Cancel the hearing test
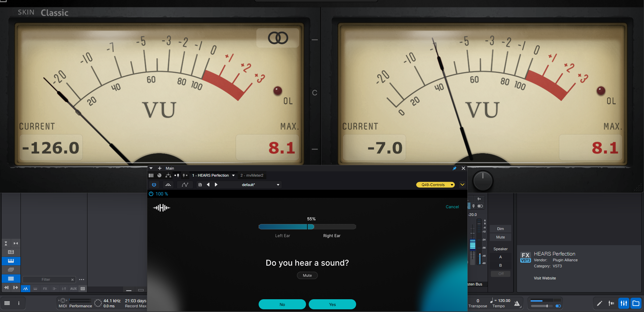This screenshot has width=644, height=312. click(x=452, y=207)
